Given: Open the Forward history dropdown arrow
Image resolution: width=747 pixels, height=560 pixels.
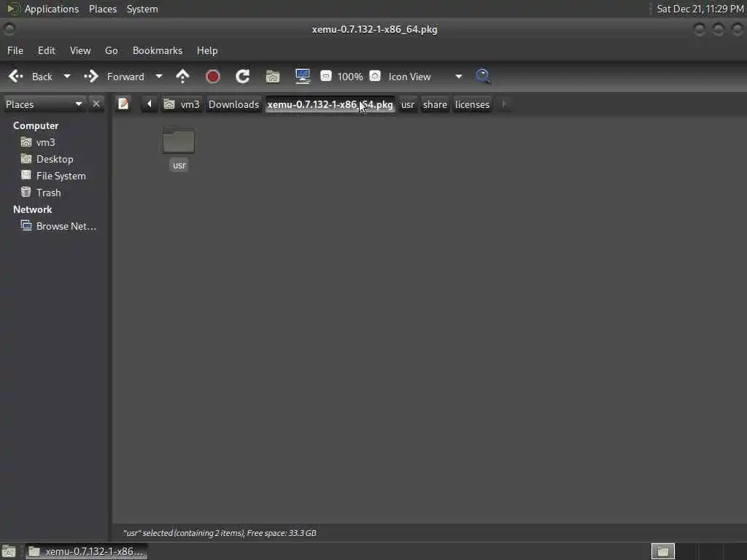Looking at the screenshot, I should (159, 76).
